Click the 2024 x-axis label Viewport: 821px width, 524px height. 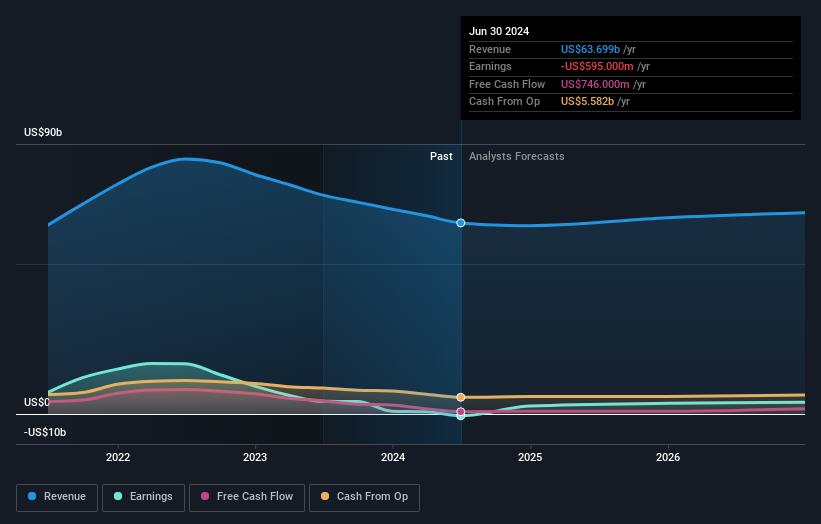click(x=393, y=457)
